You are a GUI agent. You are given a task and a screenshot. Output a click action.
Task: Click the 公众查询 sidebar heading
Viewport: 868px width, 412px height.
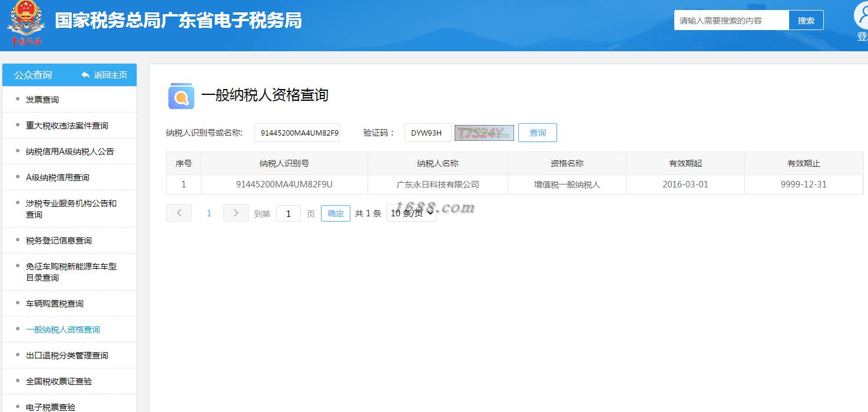pos(33,75)
